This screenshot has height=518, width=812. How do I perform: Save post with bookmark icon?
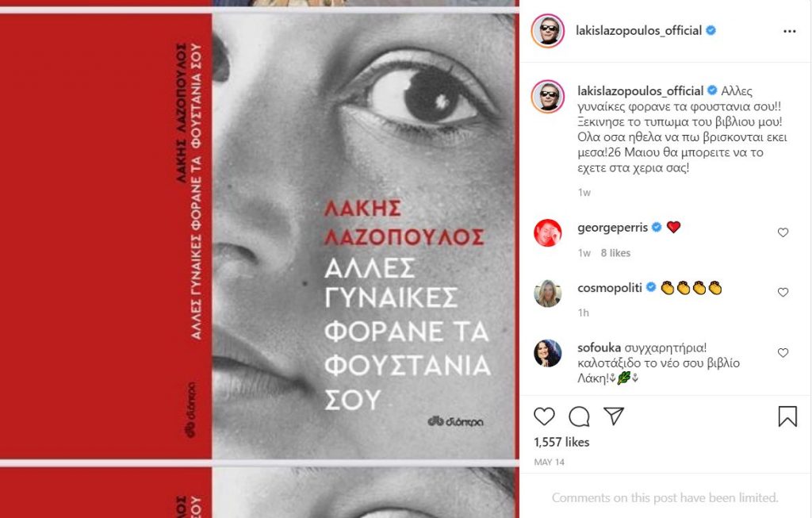coord(787,416)
